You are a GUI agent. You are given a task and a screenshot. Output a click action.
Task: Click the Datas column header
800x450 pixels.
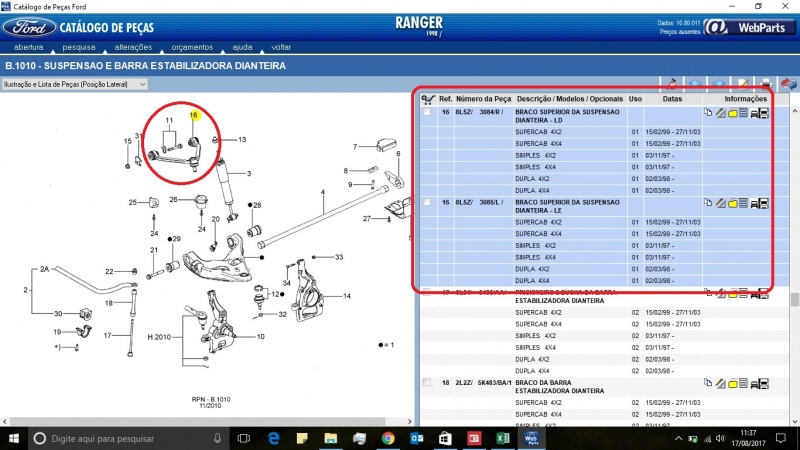click(672, 99)
